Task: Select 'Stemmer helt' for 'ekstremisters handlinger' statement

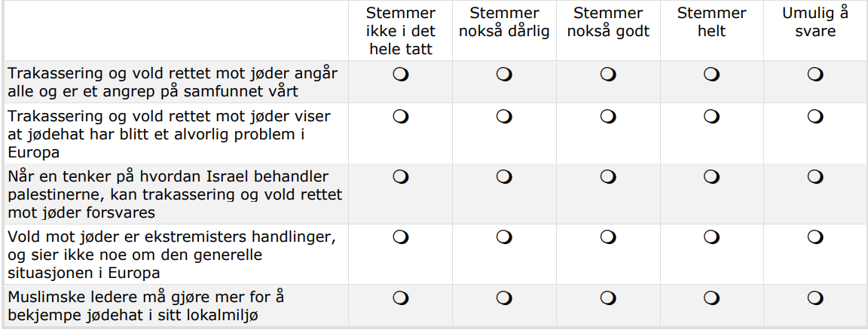Action: tap(711, 237)
